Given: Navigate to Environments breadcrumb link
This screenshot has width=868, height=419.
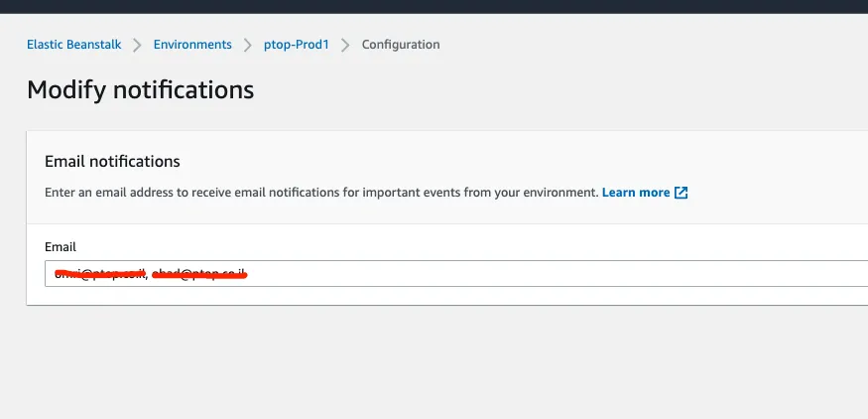Looking at the screenshot, I should coord(192,45).
